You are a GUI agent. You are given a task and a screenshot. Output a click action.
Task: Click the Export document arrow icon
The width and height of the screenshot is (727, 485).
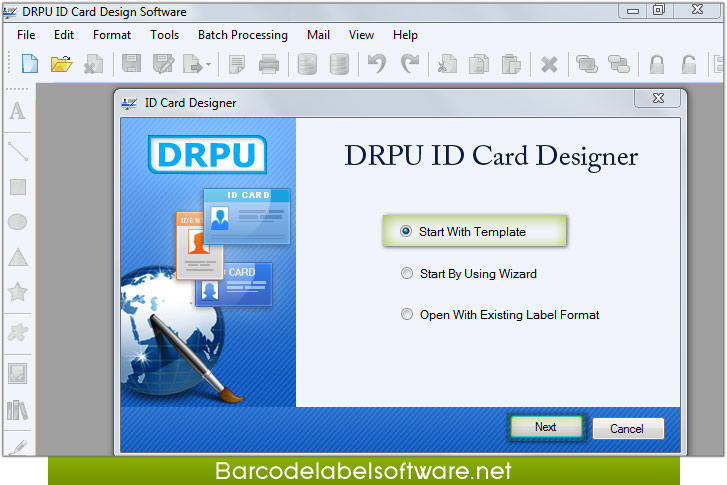[x=192, y=64]
